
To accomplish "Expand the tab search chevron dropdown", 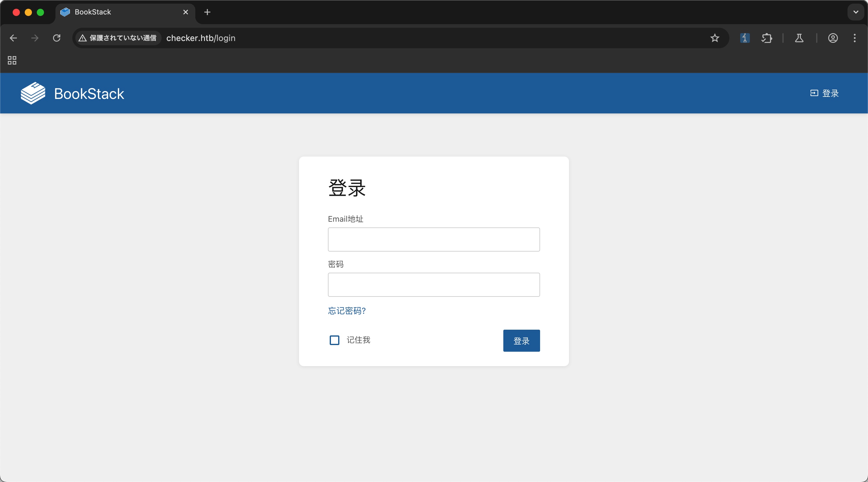I will click(856, 12).
